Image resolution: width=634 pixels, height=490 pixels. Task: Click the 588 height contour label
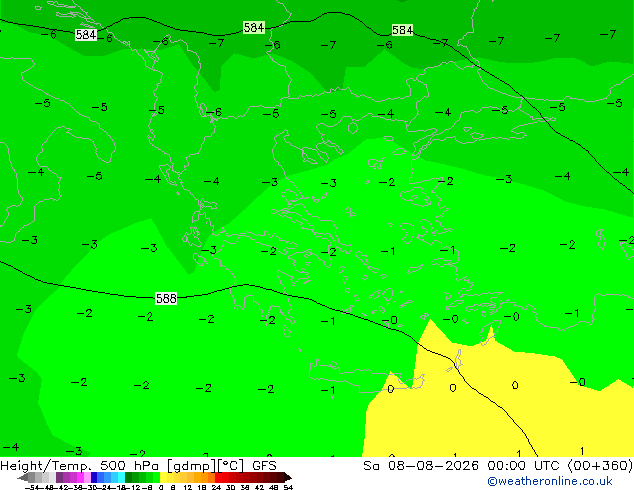pos(166,298)
